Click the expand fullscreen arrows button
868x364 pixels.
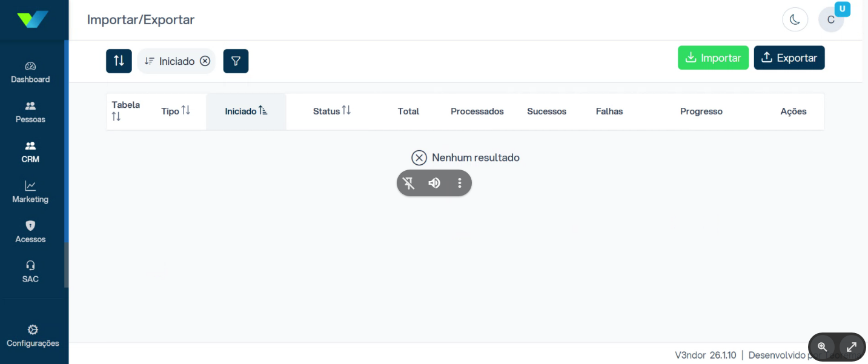tap(852, 347)
